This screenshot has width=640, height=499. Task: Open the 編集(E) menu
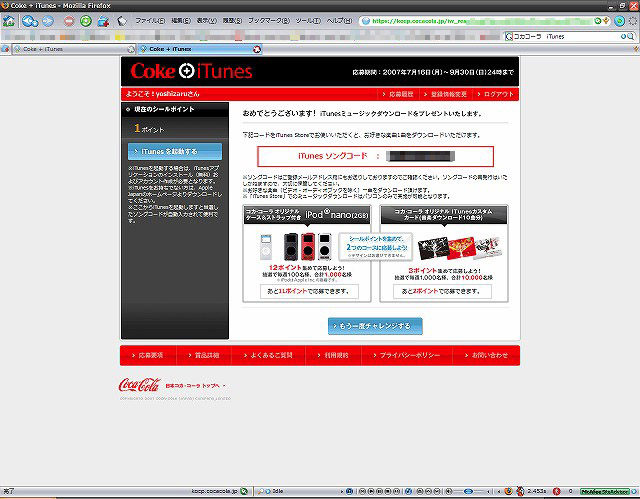(x=181, y=20)
